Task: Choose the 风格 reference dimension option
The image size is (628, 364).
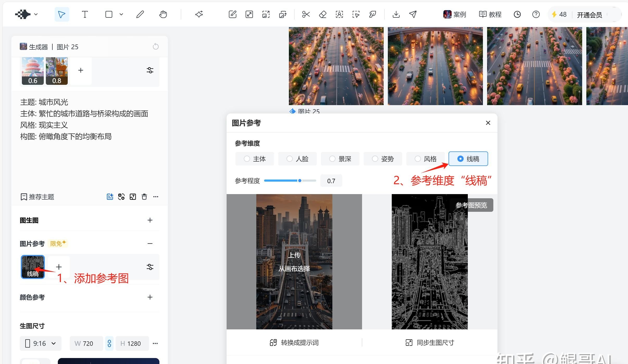Action: click(x=425, y=159)
